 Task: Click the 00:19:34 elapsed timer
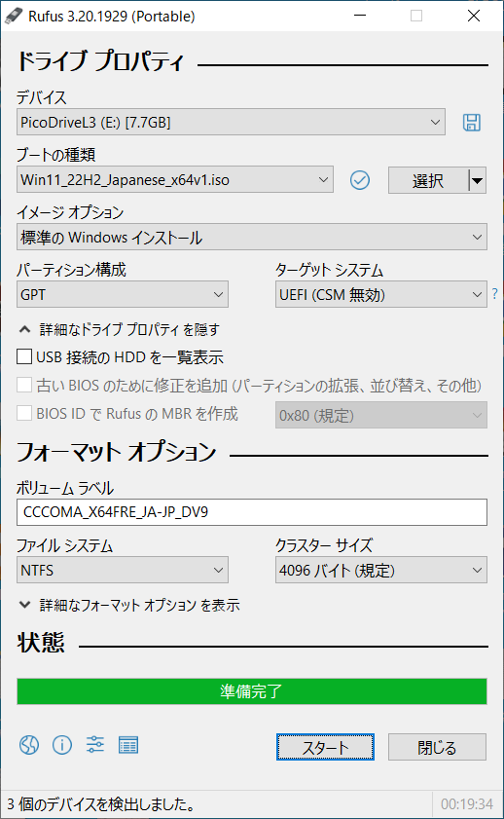coord(467,803)
